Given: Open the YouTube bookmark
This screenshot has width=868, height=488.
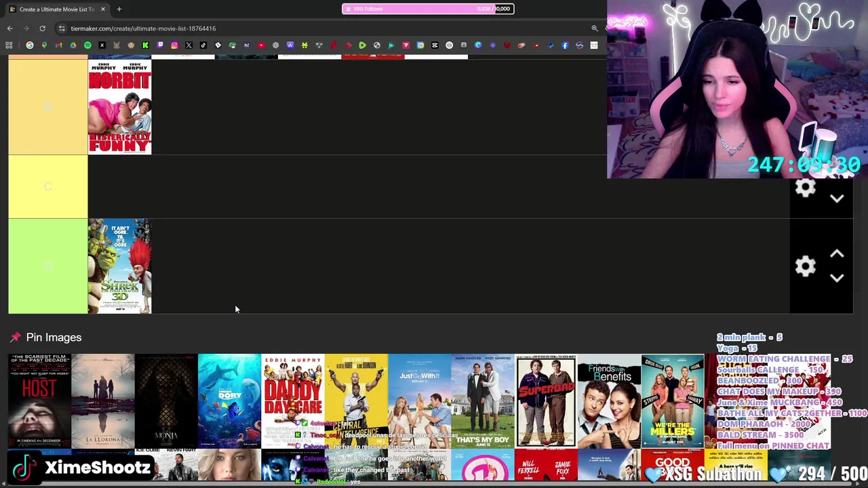Looking at the screenshot, I should (x=261, y=45).
